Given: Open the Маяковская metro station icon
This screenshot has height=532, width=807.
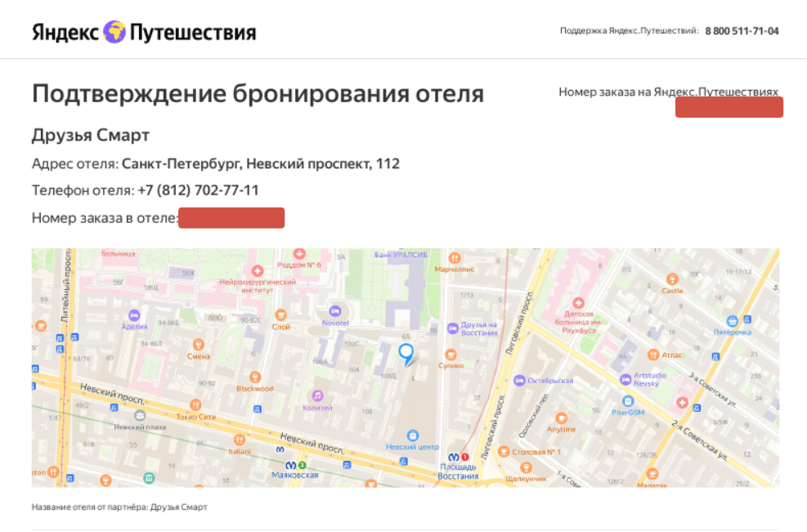Looking at the screenshot, I should pyautogui.click(x=292, y=465).
